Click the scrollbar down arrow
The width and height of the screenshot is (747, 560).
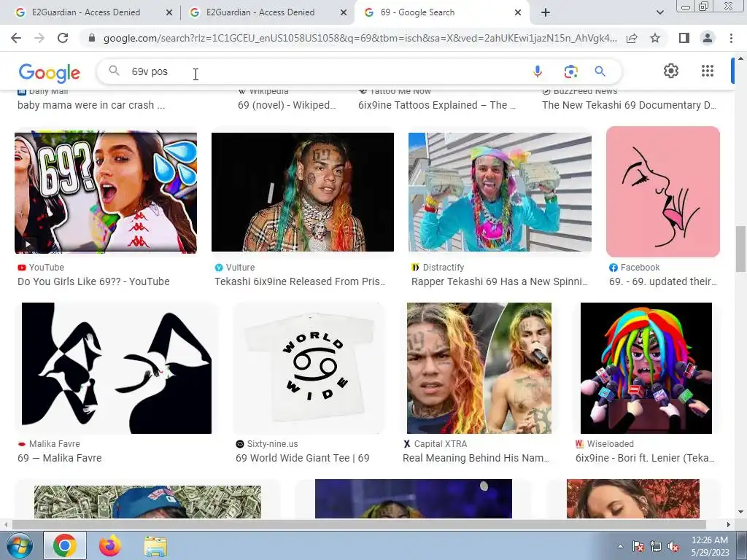[x=740, y=513]
